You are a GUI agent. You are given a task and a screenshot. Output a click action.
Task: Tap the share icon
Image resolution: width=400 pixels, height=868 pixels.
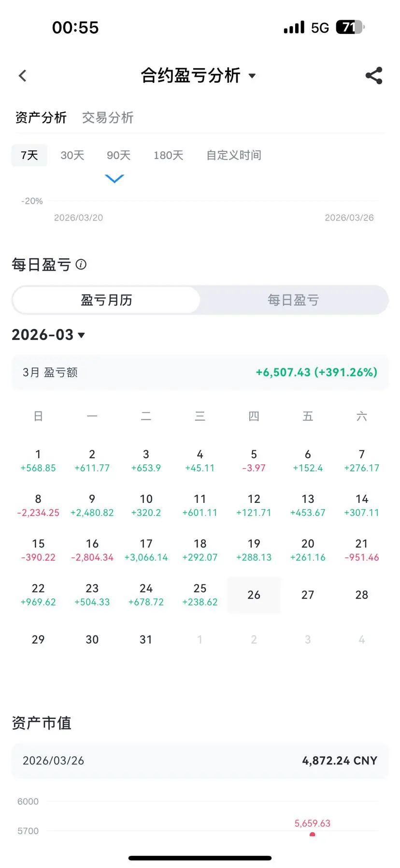point(373,75)
